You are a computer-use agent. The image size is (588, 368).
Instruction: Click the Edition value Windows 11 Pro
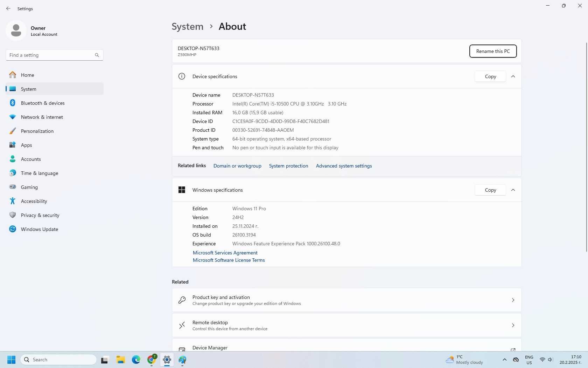(x=249, y=209)
